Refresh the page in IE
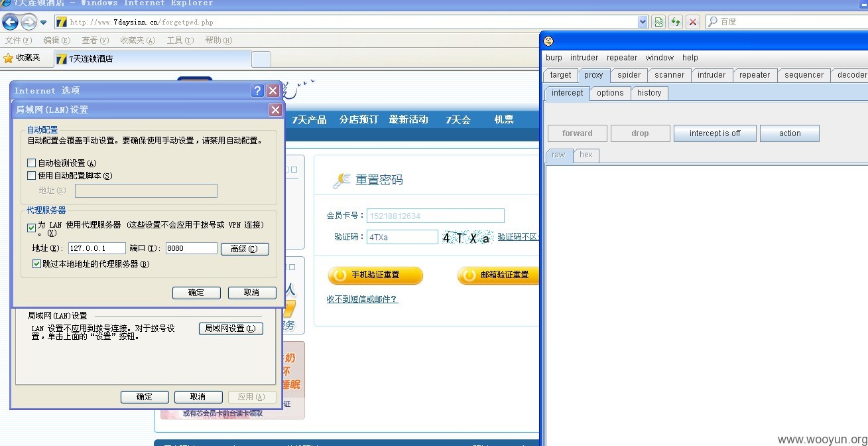Viewport: 868px width, 446px height. pyautogui.click(x=676, y=22)
